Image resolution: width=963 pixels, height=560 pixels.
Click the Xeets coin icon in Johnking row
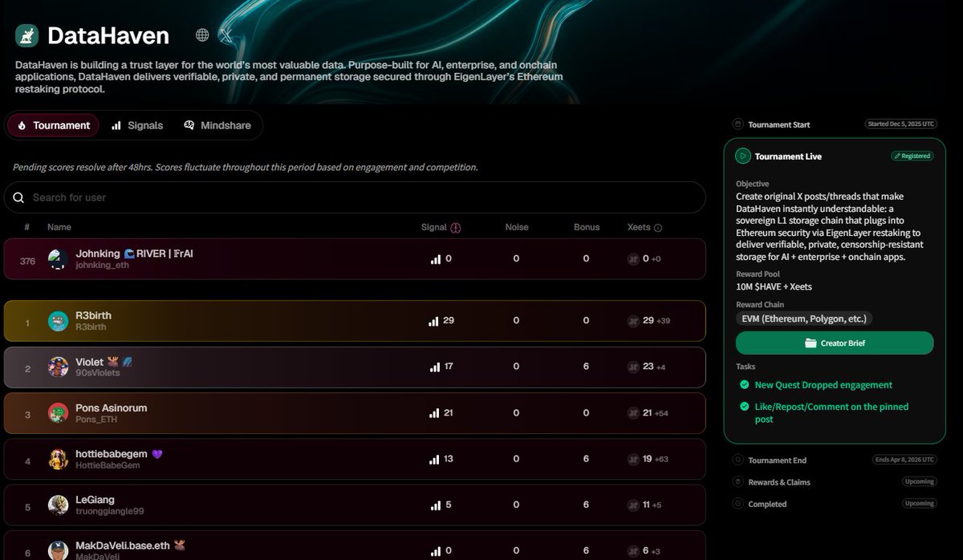633,259
